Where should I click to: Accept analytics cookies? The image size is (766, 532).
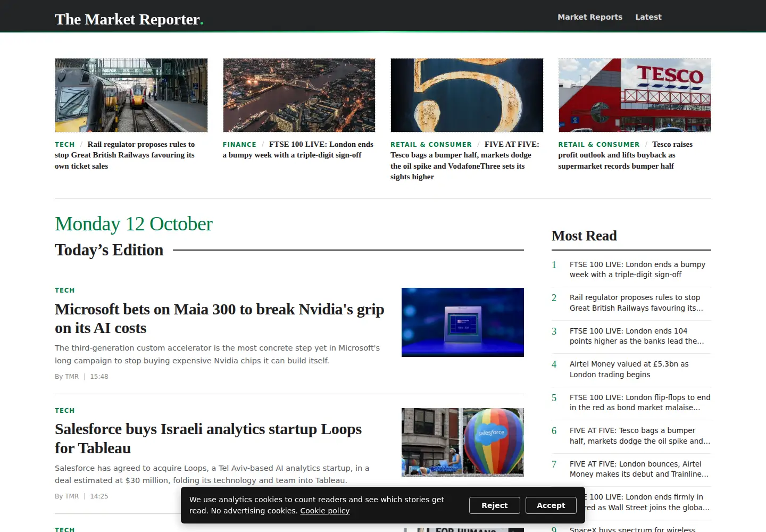[551, 505]
